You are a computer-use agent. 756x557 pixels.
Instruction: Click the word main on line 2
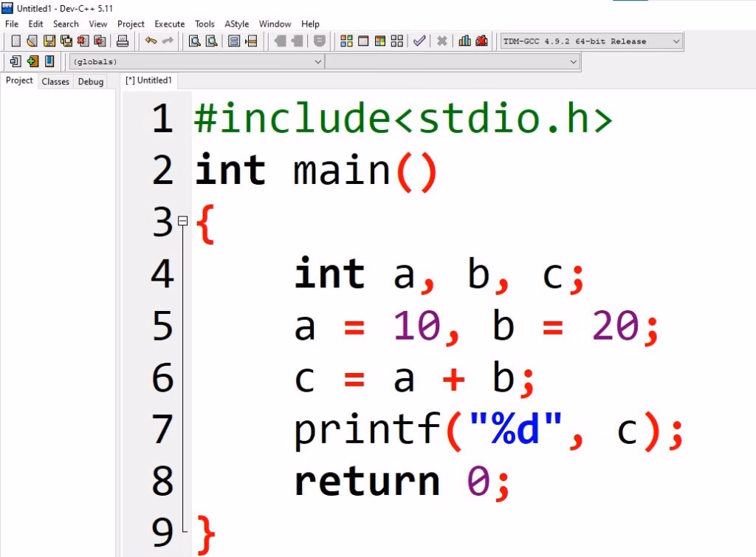click(342, 170)
